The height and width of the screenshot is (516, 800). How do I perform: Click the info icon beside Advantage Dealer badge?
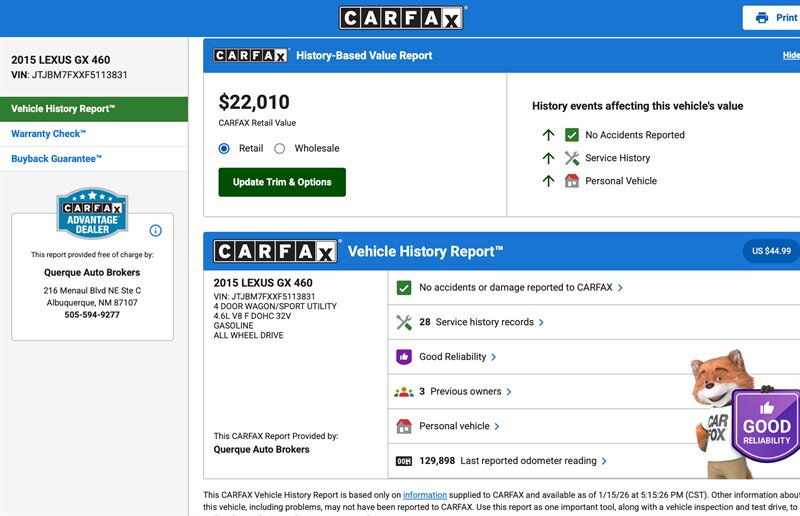pos(155,231)
